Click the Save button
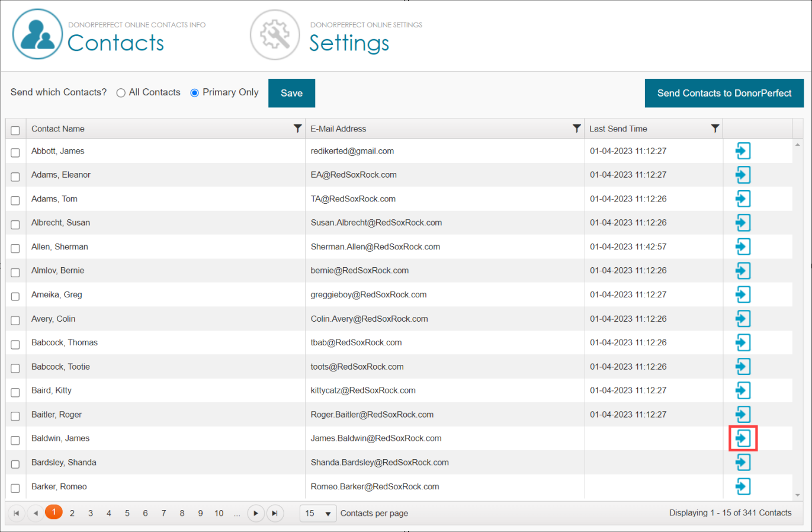Viewport: 812px width, 532px height. tap(291, 93)
